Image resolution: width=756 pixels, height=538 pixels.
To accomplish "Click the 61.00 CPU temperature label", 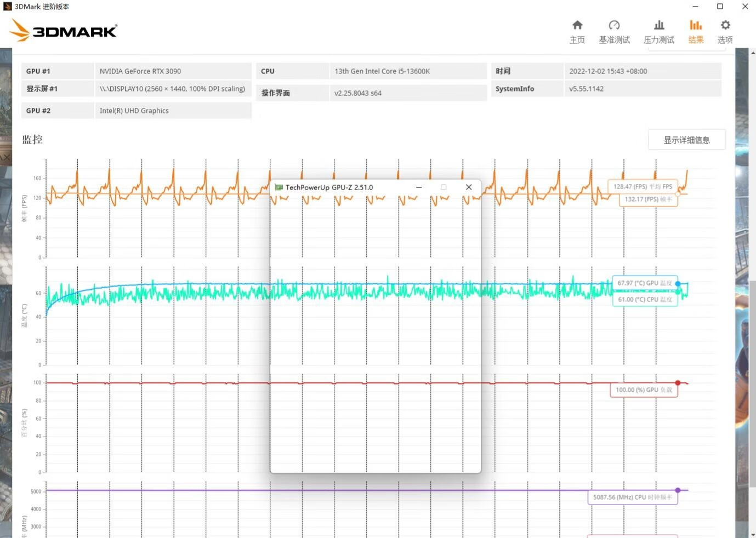I will tap(645, 300).
